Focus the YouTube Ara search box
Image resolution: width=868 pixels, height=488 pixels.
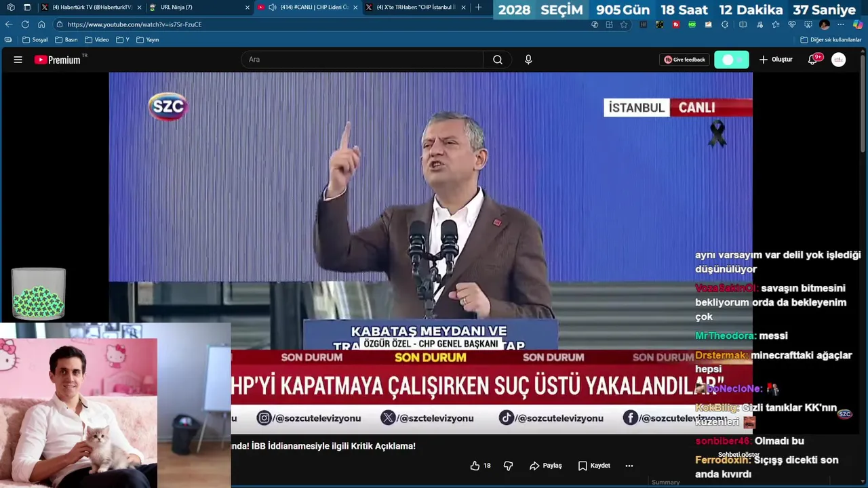click(362, 60)
